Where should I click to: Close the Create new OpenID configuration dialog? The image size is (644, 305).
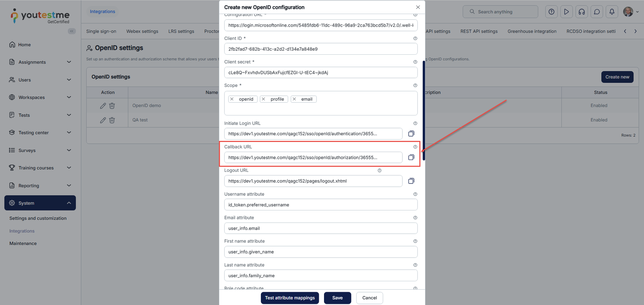click(418, 7)
